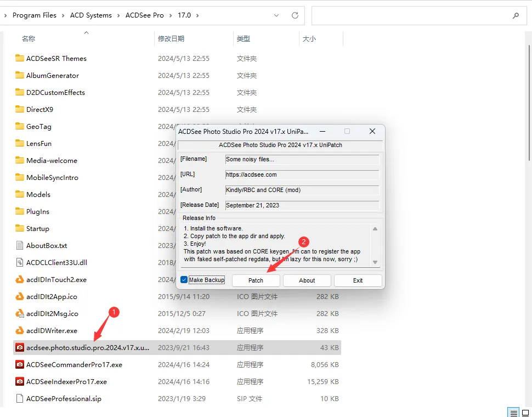Click the Release Date field
The image size is (532, 417).
(x=302, y=205)
